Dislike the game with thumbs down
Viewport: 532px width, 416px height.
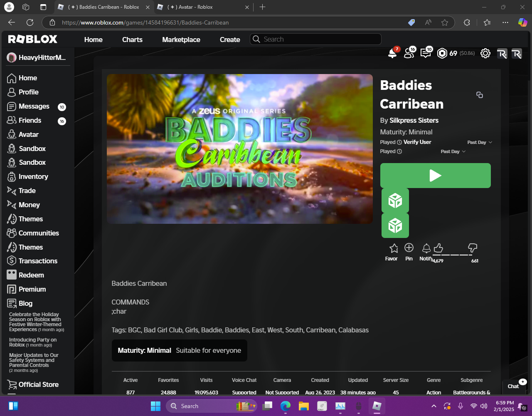pyautogui.click(x=473, y=248)
